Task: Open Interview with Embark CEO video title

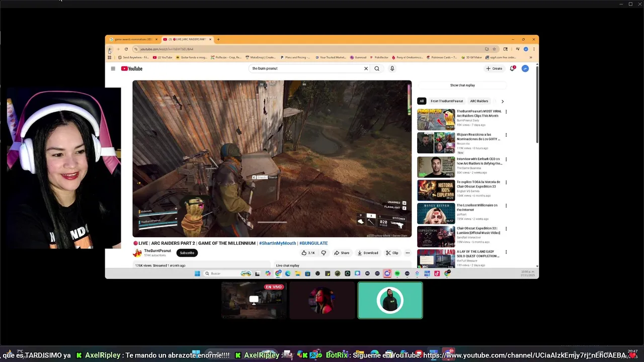Action: (479, 161)
